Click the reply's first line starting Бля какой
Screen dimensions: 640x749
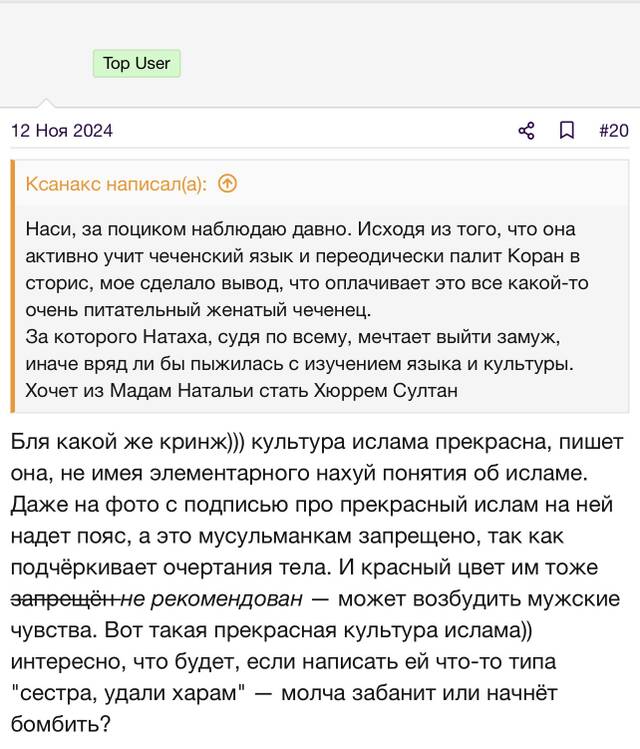(317, 441)
